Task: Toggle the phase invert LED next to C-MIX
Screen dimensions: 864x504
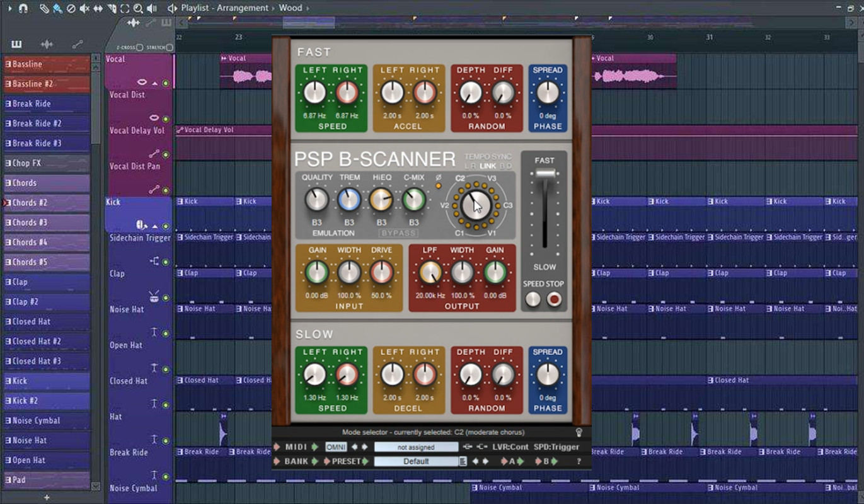Action: 439,186
